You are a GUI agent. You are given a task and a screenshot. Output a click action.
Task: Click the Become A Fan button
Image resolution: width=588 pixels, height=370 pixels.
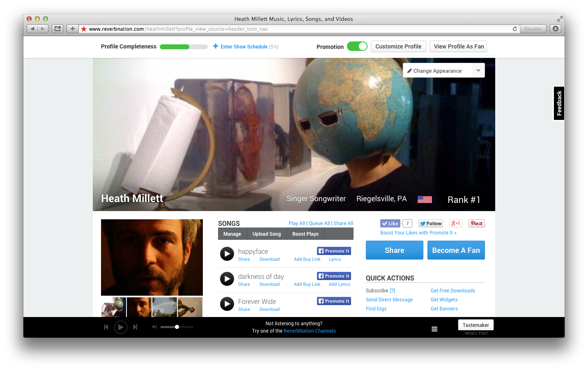click(456, 250)
